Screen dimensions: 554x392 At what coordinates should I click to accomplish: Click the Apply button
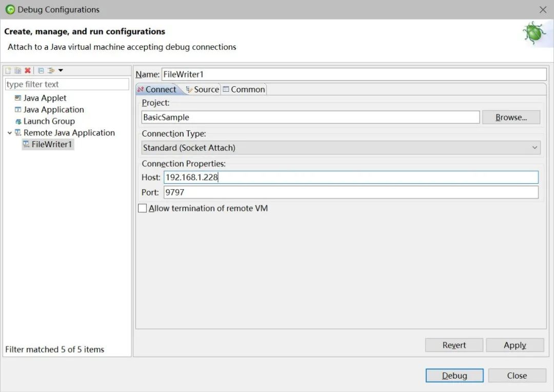(x=515, y=345)
